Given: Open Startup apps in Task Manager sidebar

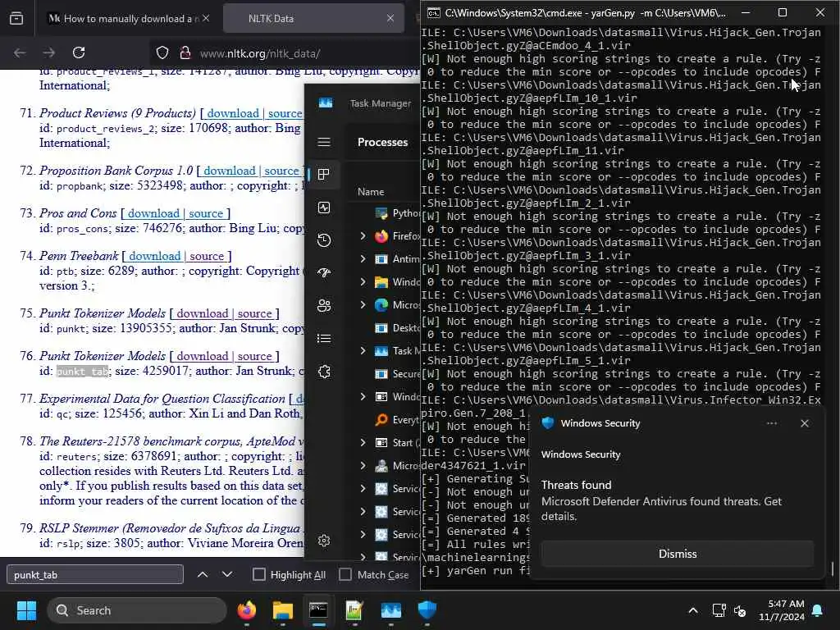Looking at the screenshot, I should tap(324, 273).
